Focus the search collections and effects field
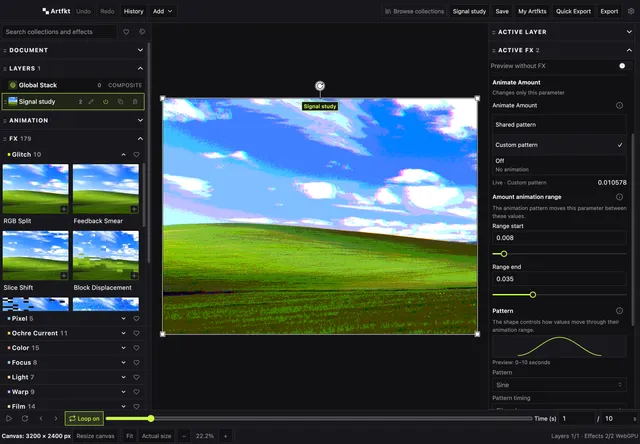640x444 pixels. pos(60,32)
